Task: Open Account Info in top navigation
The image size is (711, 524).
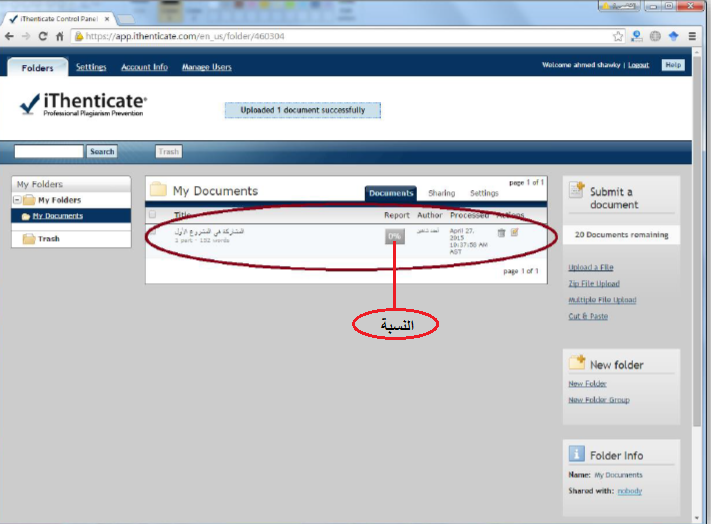Action: click(x=144, y=67)
